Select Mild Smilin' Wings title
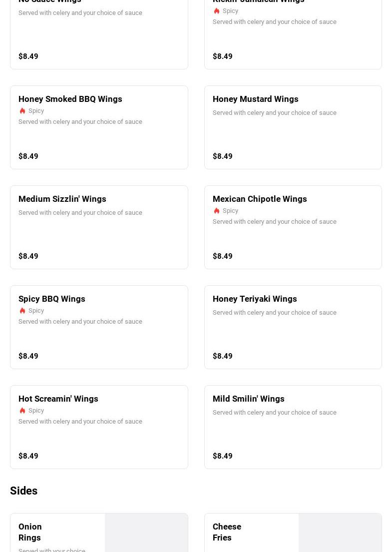This screenshot has width=392, height=552. [248, 399]
